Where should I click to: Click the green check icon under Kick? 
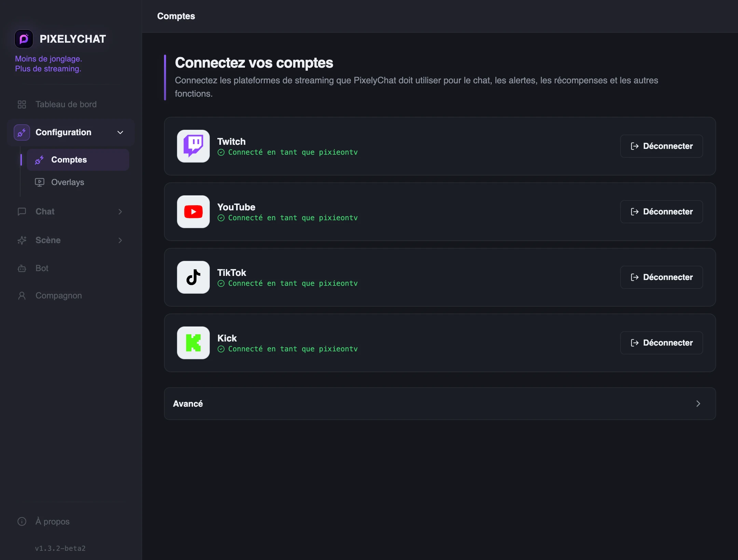221,349
